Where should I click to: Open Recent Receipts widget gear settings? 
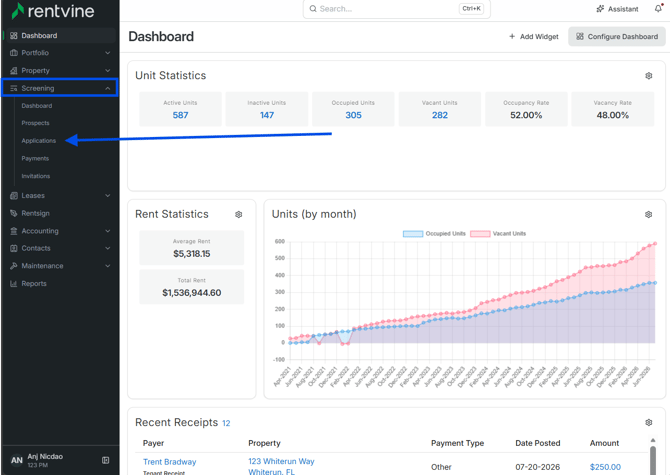[x=648, y=422]
